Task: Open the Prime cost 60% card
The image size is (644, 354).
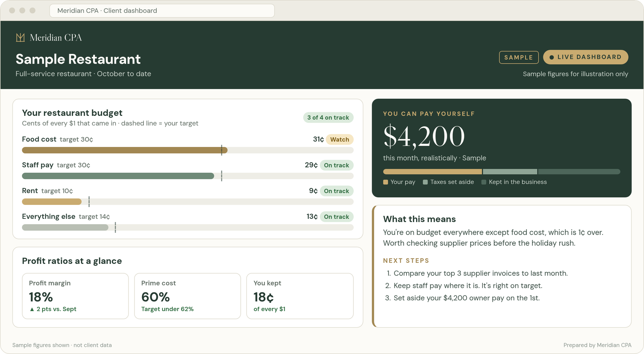Action: click(187, 296)
